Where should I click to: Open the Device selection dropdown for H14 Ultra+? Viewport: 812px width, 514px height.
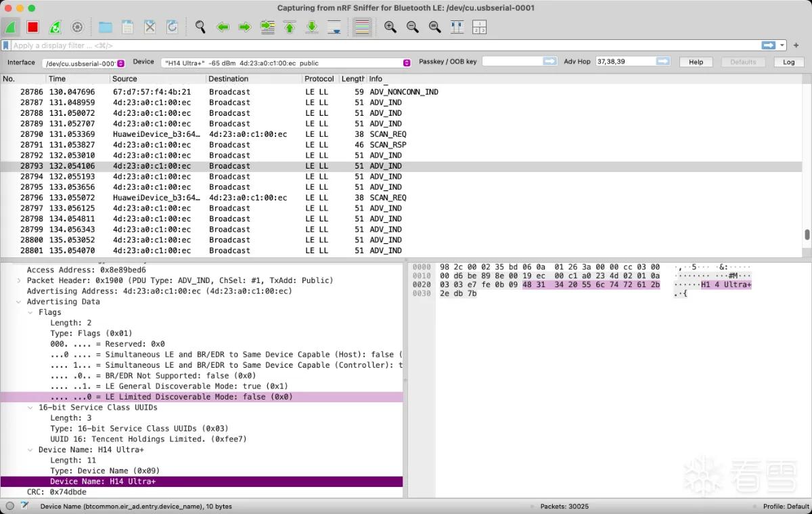tap(287, 63)
